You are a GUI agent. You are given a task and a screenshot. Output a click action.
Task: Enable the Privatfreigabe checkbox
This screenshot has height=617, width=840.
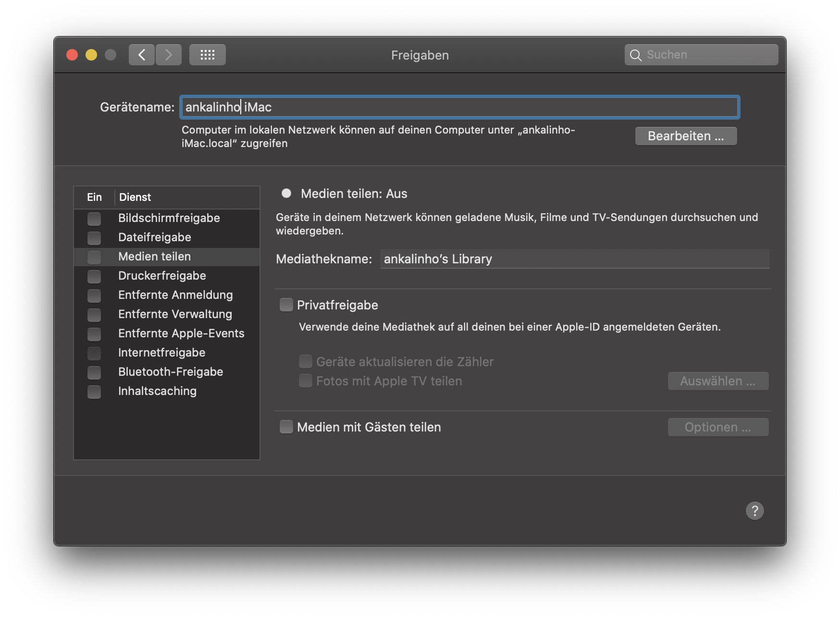coord(286,305)
